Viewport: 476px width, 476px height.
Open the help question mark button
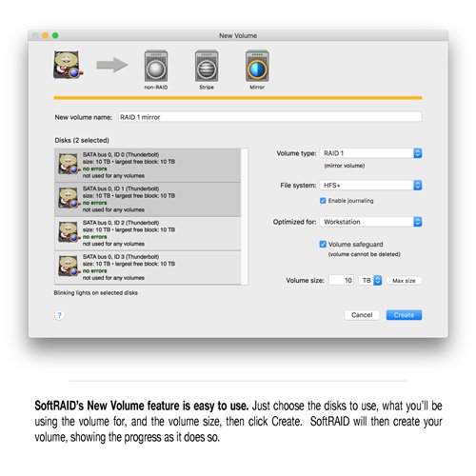(59, 315)
